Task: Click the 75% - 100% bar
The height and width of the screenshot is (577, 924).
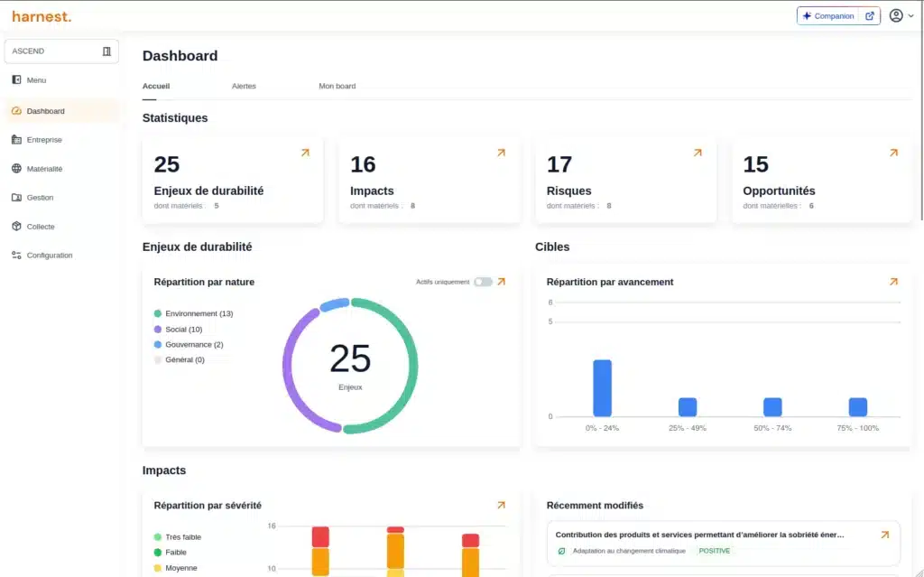Action: 858,407
